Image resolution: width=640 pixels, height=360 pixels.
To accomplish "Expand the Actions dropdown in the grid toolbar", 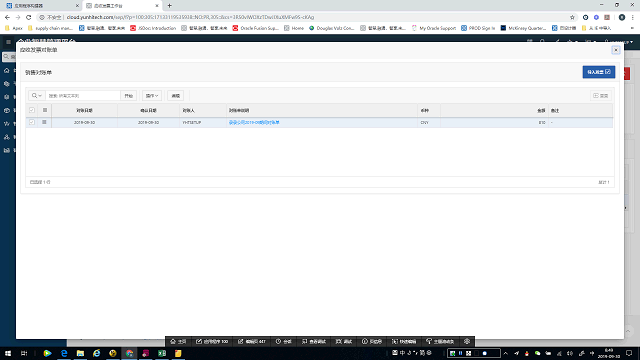I will [x=152, y=96].
